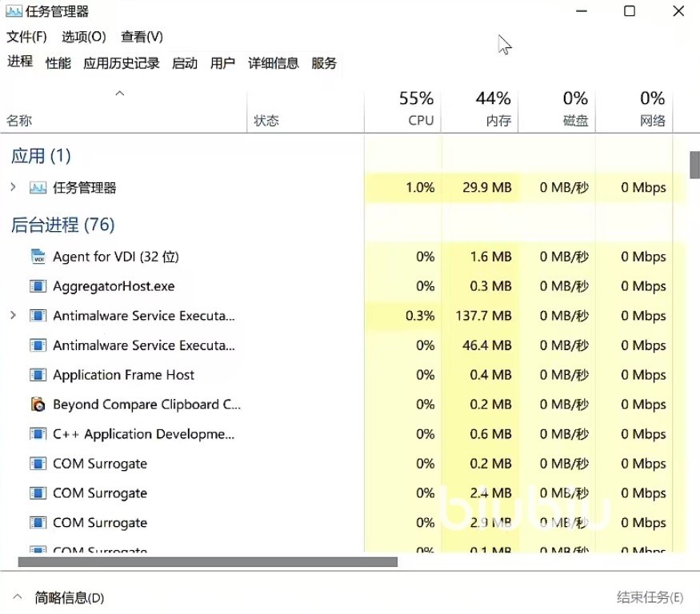Sort processes by 内存 column header

point(498,120)
